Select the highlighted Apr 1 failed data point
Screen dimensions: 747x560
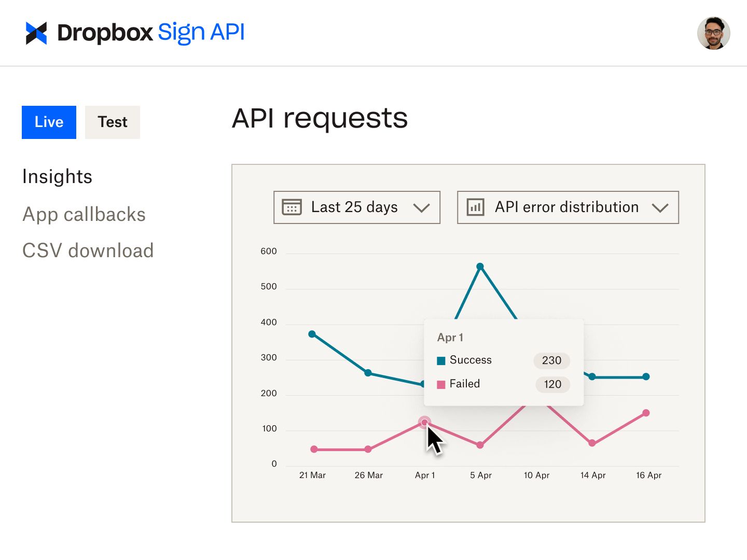425,422
